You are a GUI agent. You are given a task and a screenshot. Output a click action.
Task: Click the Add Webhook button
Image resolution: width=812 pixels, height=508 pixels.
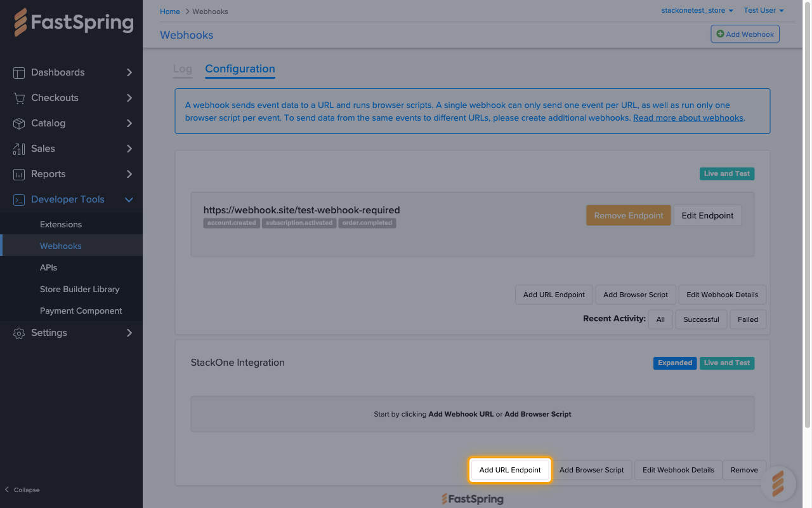(x=745, y=34)
